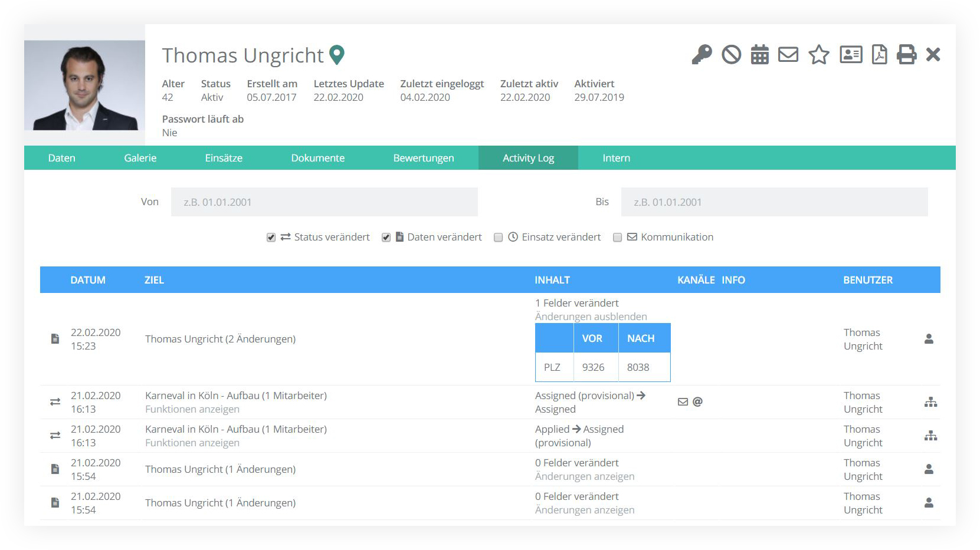Expand last row's Änderungen anzeigen
This screenshot has width=980, height=550.
point(584,510)
